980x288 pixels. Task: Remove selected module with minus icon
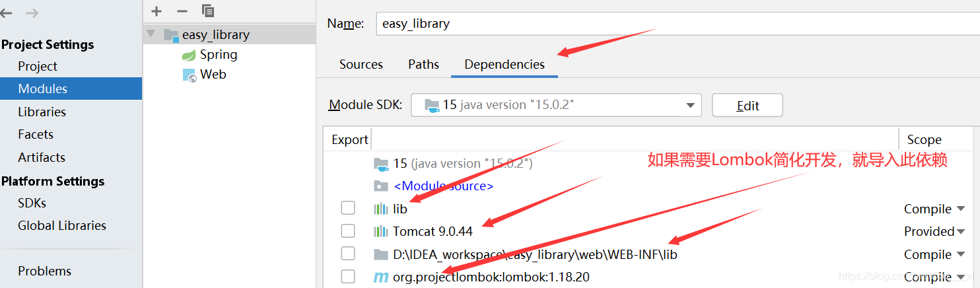tap(182, 11)
